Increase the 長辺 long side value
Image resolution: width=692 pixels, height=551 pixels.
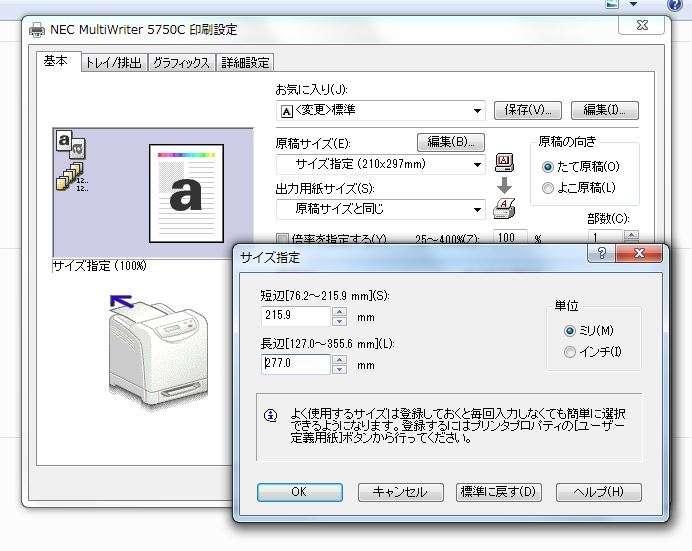[339, 360]
